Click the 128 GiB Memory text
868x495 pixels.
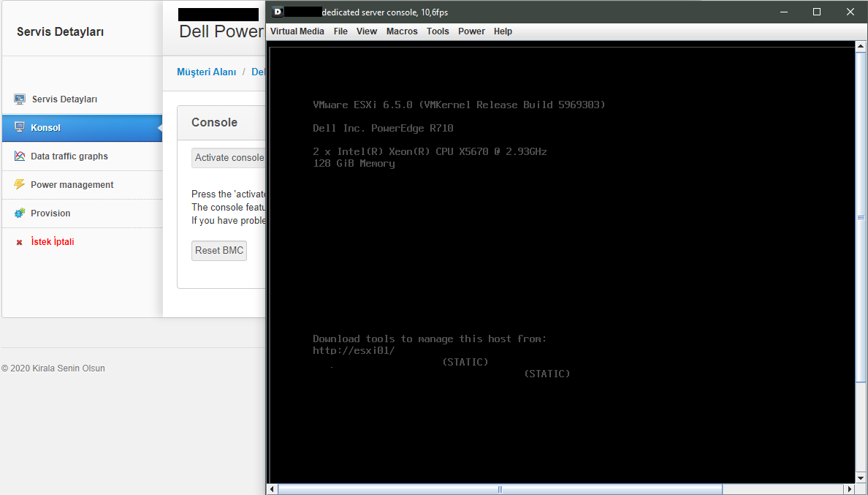click(354, 163)
